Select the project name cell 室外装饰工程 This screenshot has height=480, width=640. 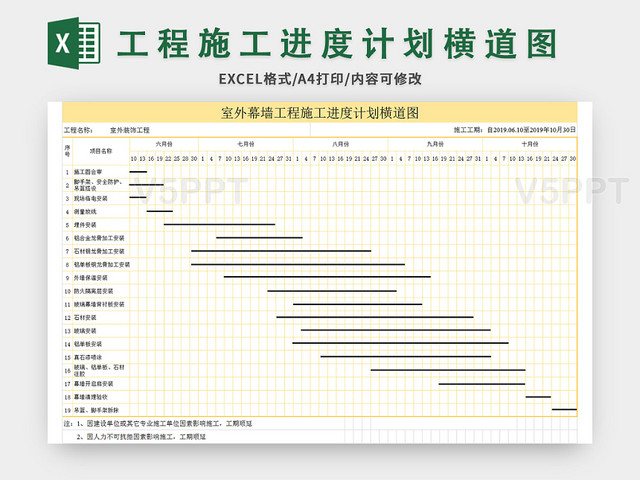click(130, 130)
